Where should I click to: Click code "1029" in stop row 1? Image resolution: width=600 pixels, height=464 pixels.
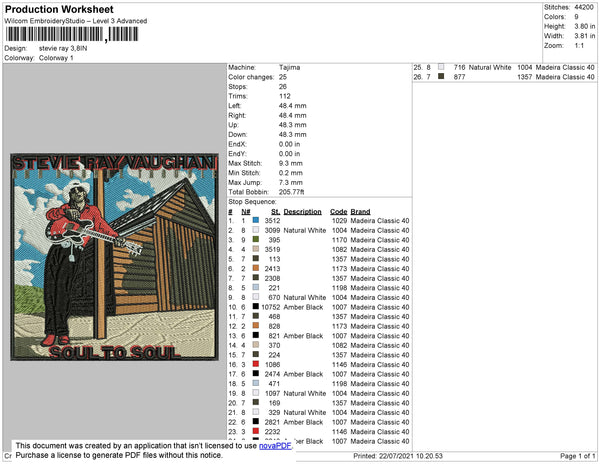point(339,221)
